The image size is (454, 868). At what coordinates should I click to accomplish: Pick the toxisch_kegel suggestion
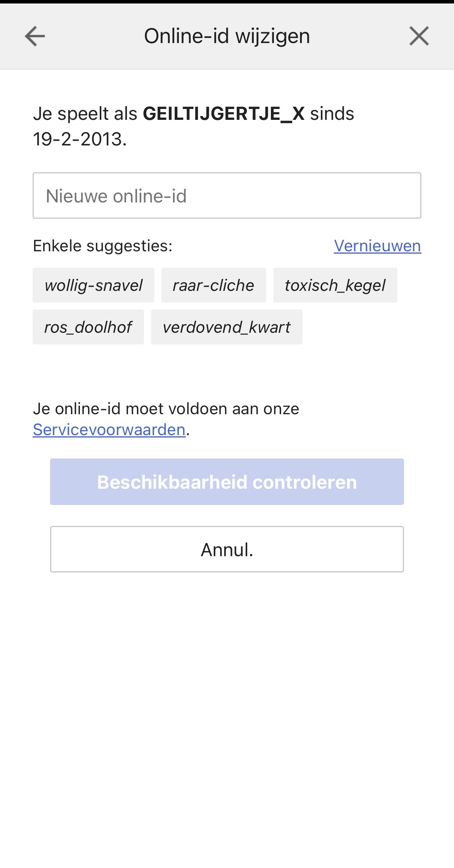click(x=335, y=285)
